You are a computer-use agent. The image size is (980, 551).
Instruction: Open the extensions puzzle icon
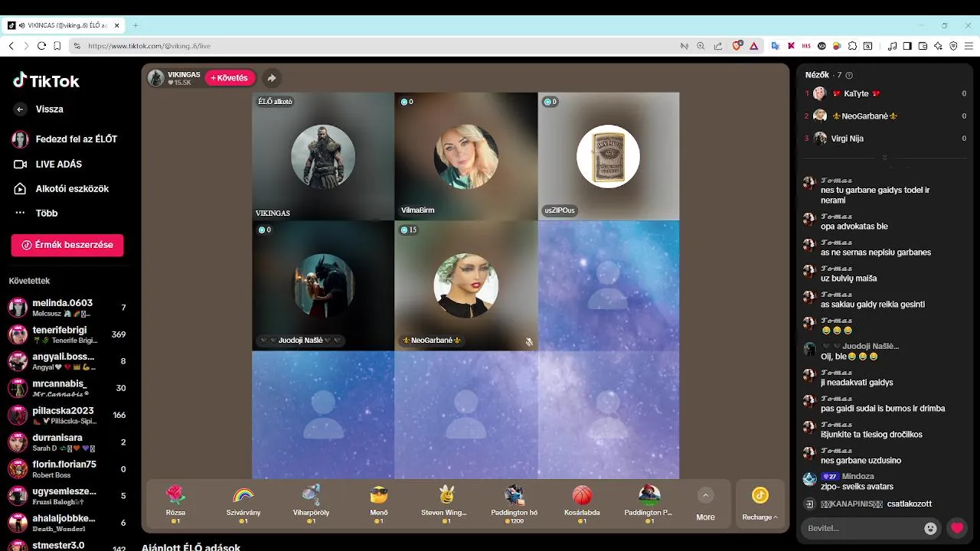point(852,46)
